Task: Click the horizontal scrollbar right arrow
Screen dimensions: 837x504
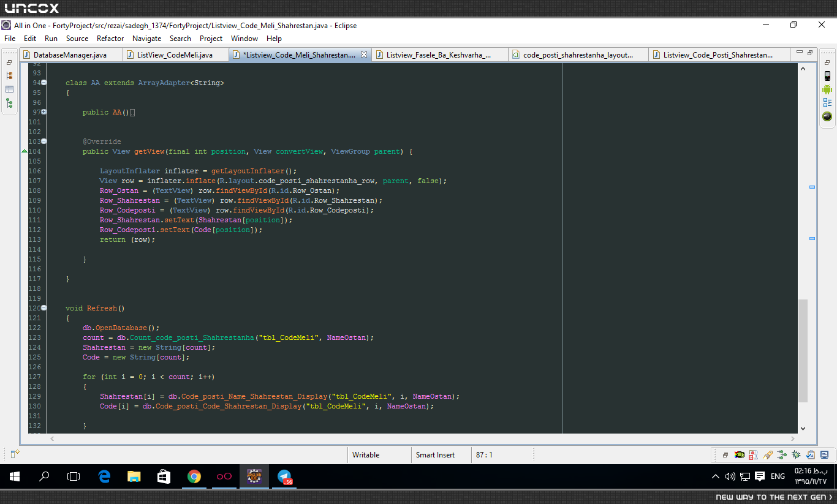Action: click(x=793, y=438)
